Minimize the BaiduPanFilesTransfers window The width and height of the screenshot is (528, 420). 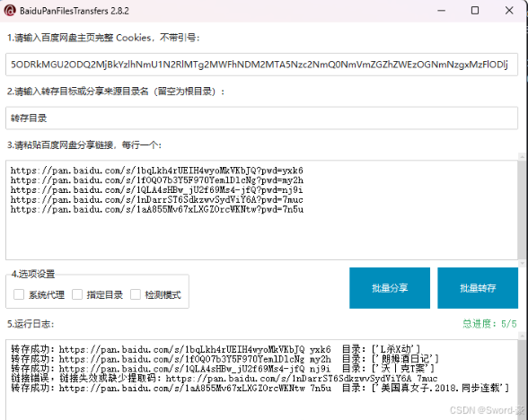(442, 11)
